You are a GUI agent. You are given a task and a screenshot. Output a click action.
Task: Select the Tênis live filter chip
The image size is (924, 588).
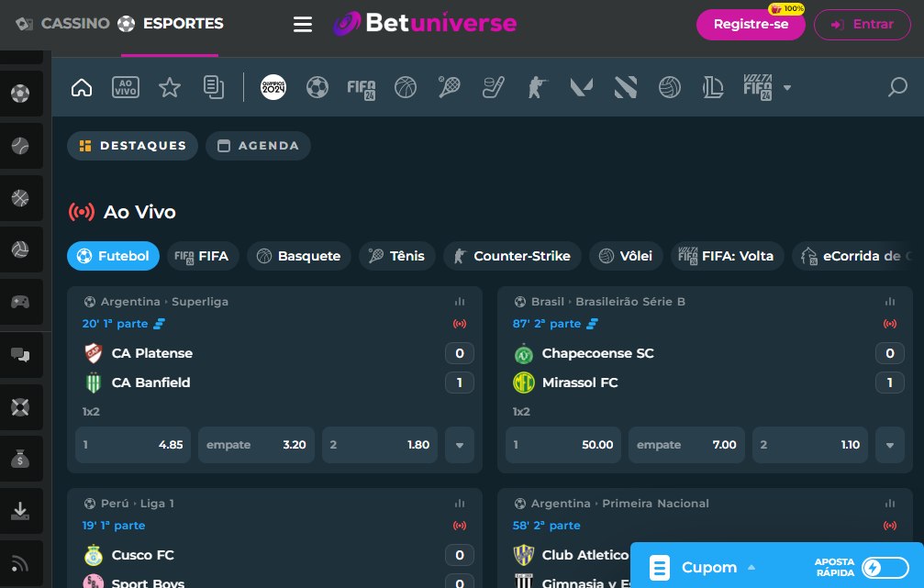pos(396,256)
